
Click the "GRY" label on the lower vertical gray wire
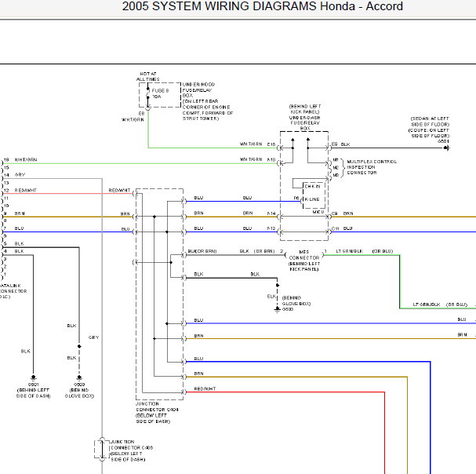[x=94, y=337]
